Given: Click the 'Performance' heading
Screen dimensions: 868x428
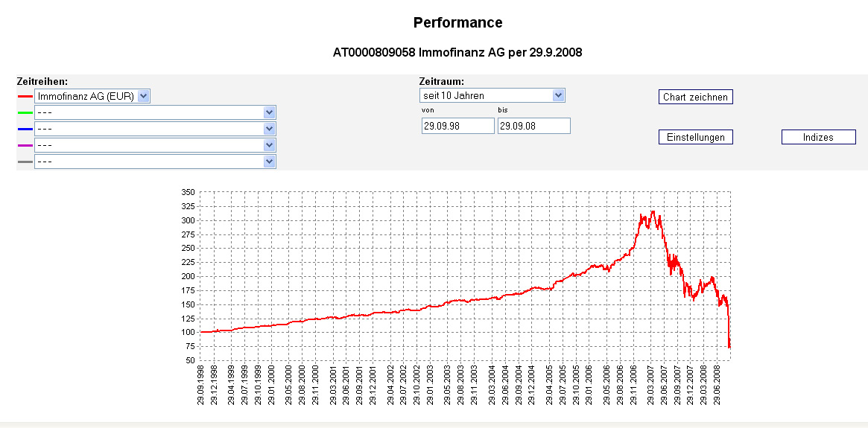Looking at the screenshot, I should point(457,22).
